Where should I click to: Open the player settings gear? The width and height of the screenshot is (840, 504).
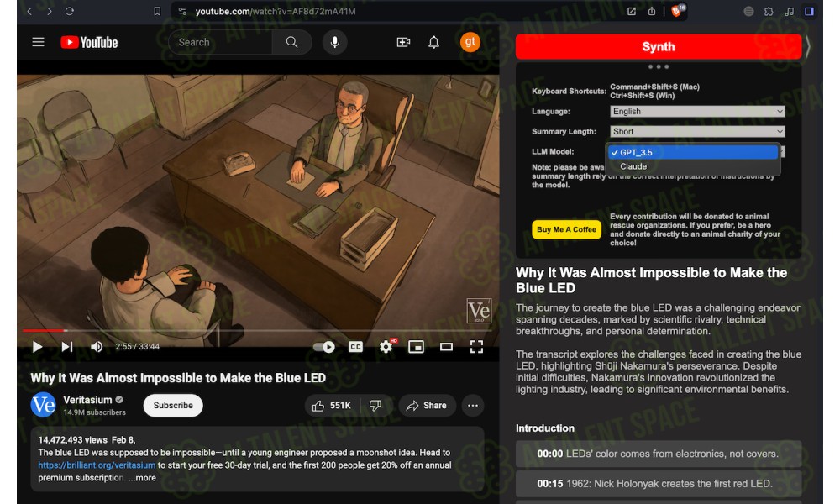pos(386,347)
